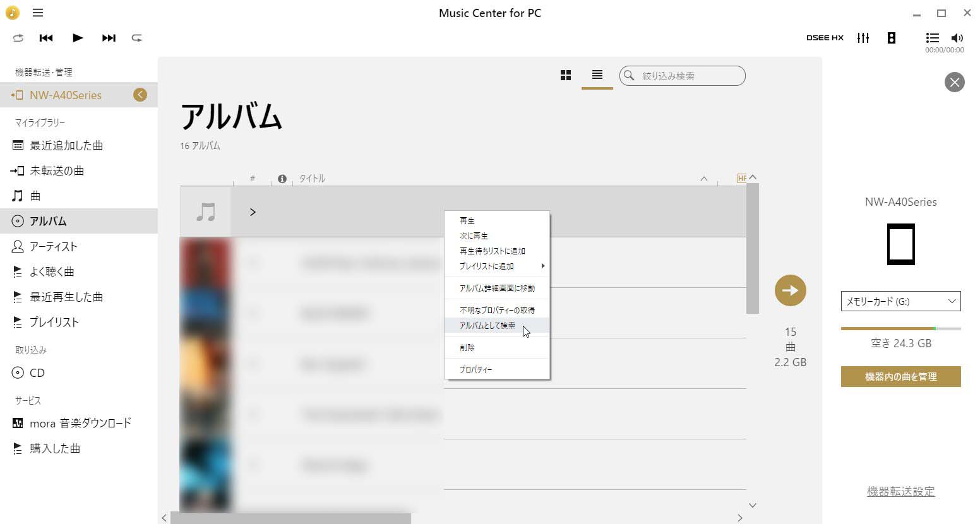
Task: Open プレイリスト in sidebar
Action: pos(79,322)
